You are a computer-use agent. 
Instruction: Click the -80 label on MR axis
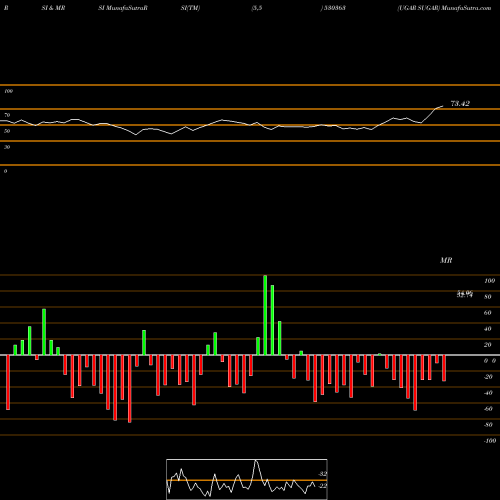point(488,425)
